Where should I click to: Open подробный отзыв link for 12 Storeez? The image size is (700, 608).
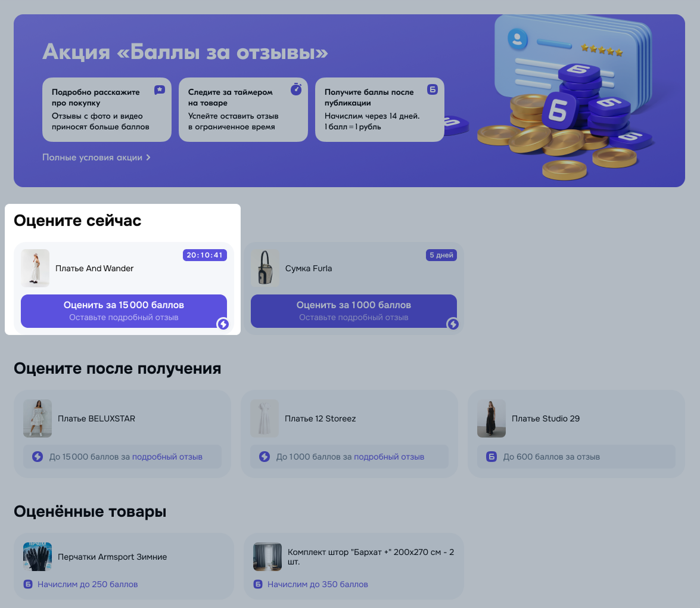coord(389,457)
